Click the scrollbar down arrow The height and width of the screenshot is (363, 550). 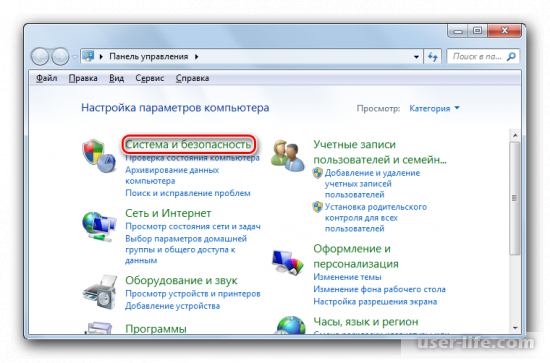click(515, 328)
